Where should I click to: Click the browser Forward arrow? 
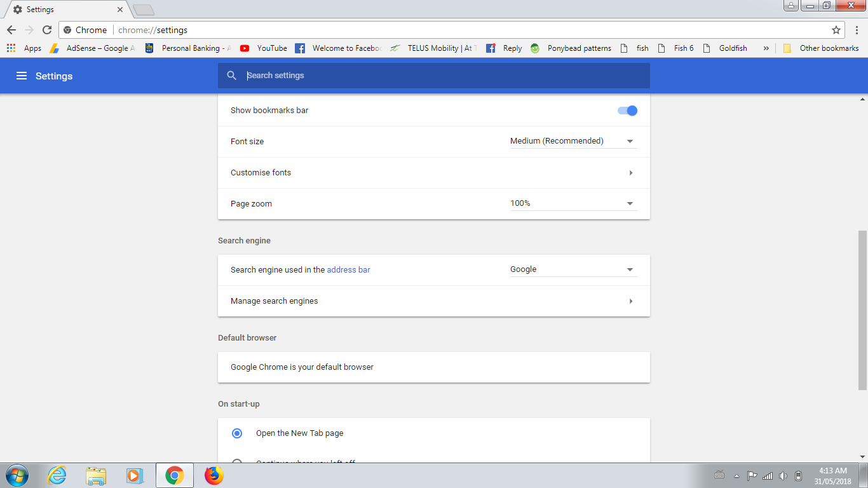[x=29, y=30]
